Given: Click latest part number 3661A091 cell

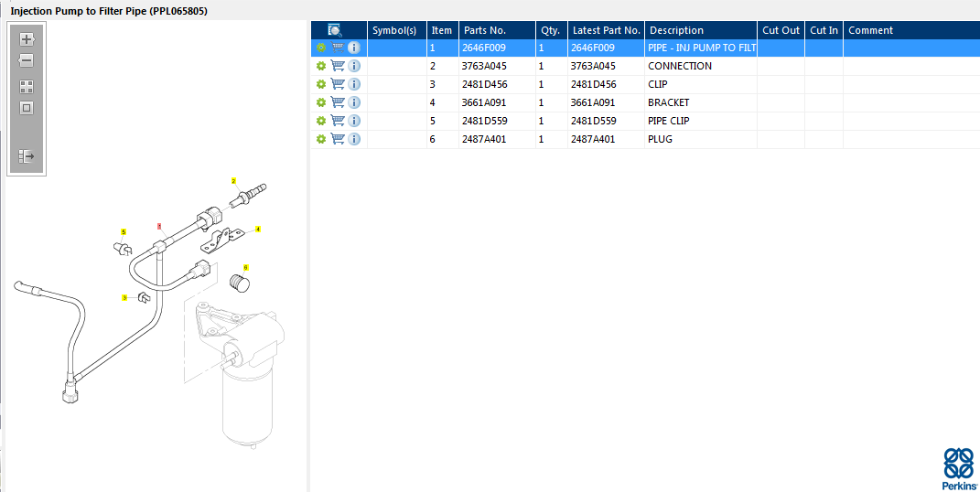Looking at the screenshot, I should [x=607, y=102].
